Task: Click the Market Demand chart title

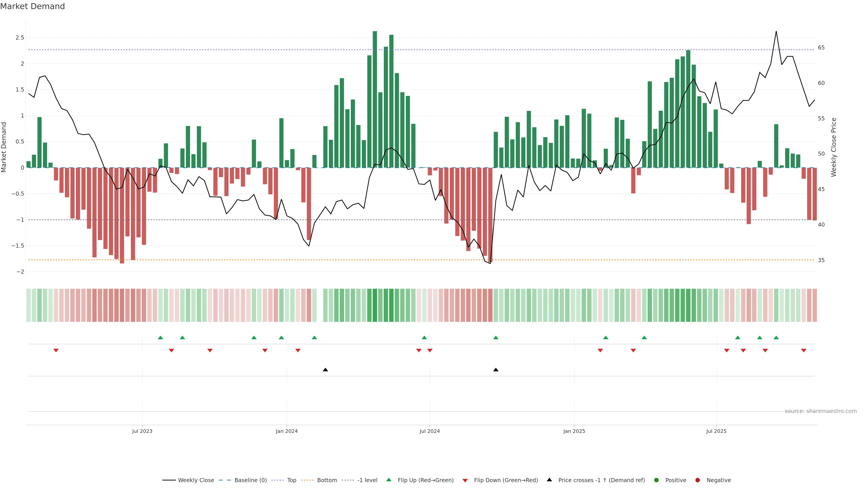Action: coord(32,6)
